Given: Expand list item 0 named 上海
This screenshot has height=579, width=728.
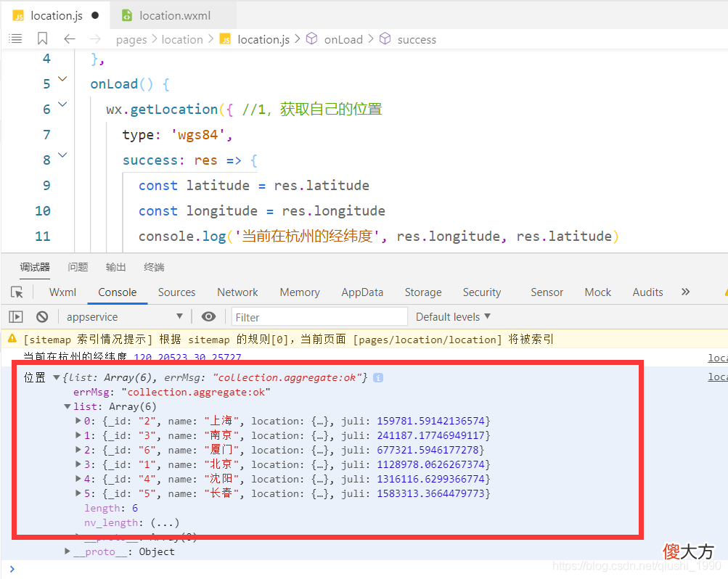Looking at the screenshot, I should tap(78, 421).
